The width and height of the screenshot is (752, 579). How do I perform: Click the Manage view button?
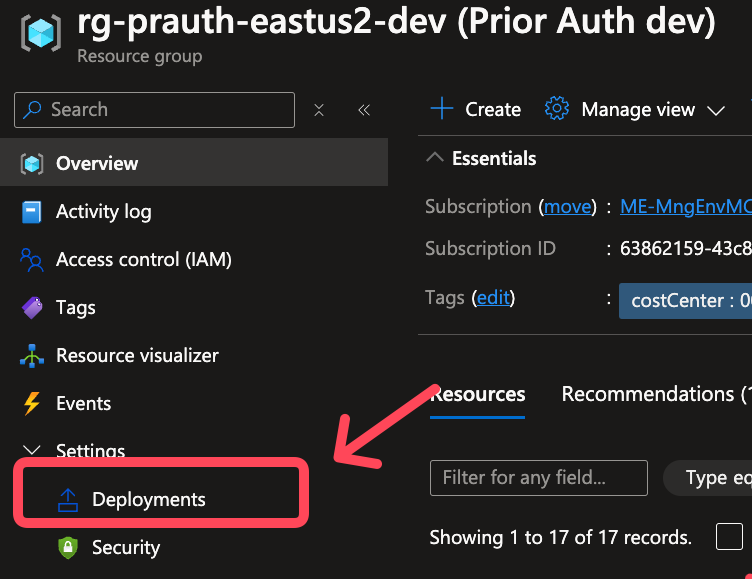[x=634, y=109]
